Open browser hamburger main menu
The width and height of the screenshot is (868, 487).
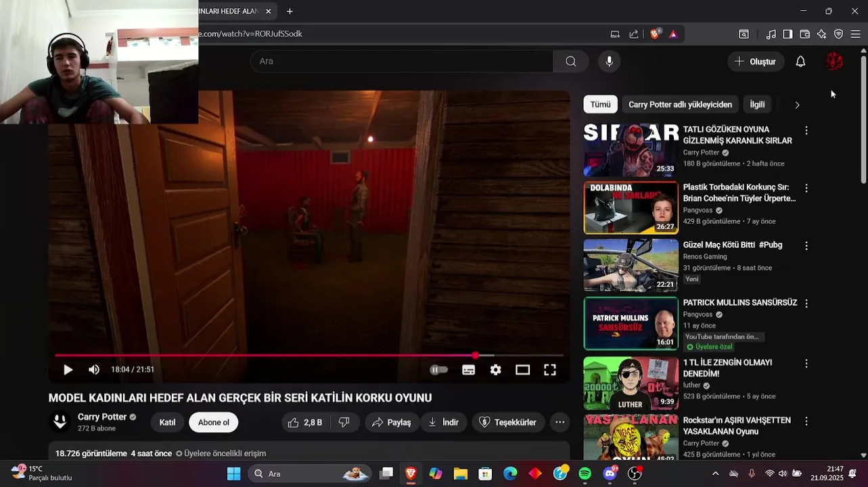tap(855, 34)
